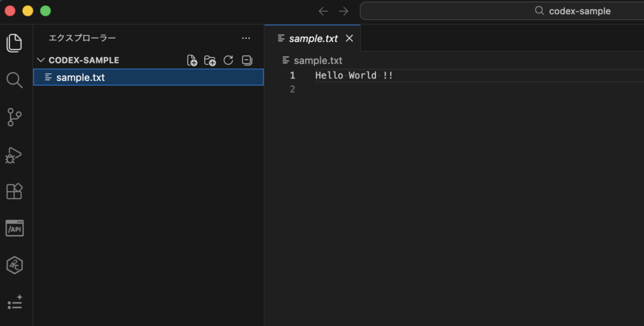Click the New File icon in Explorer
Image resolution: width=644 pixels, height=326 pixels.
192,60
